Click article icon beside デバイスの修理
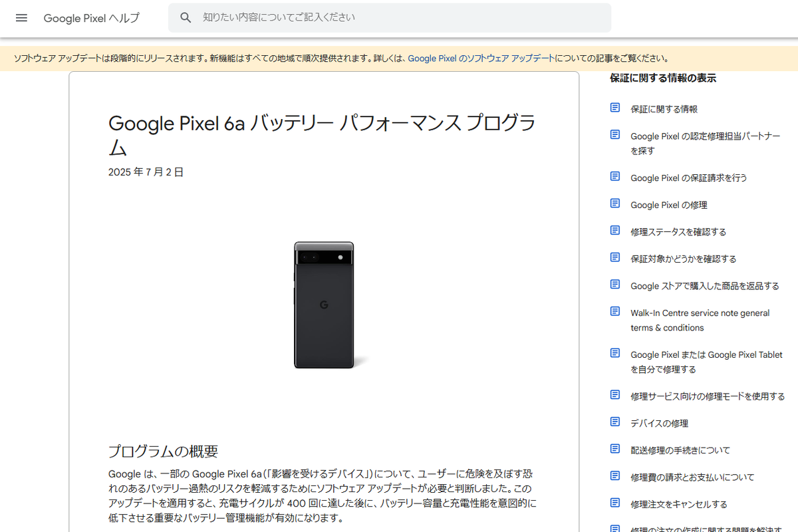Viewport: 798px width, 532px height. coord(615,422)
